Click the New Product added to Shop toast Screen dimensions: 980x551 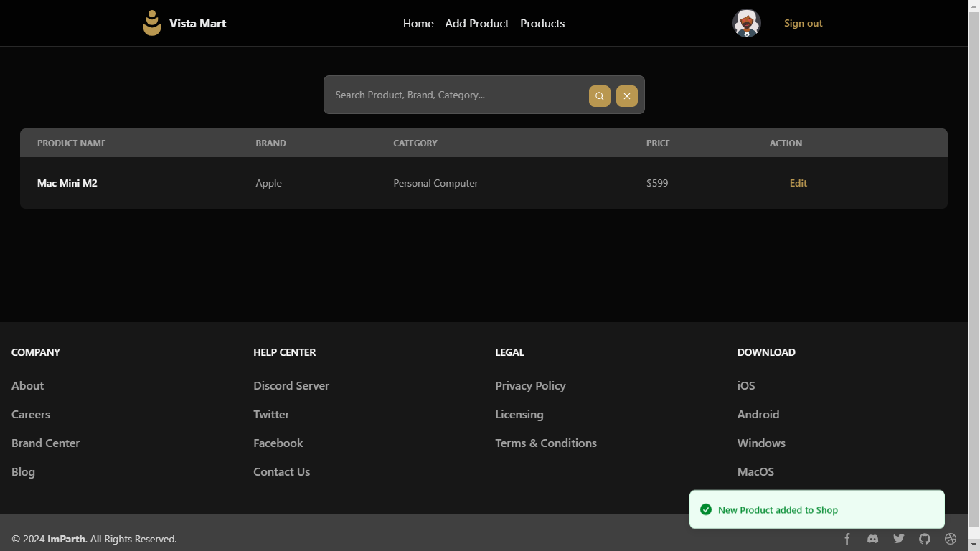tap(817, 509)
